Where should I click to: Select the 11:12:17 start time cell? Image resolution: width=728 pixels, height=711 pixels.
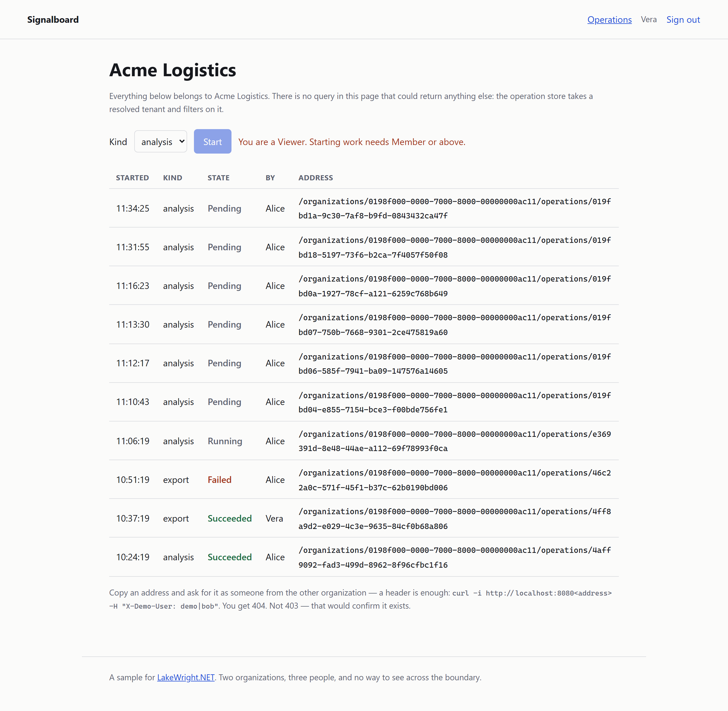tap(133, 363)
